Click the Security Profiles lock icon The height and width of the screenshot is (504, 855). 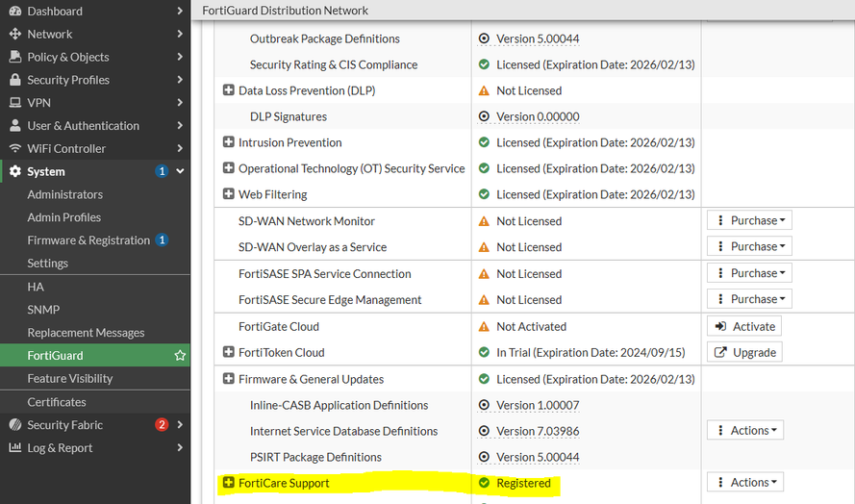point(15,80)
